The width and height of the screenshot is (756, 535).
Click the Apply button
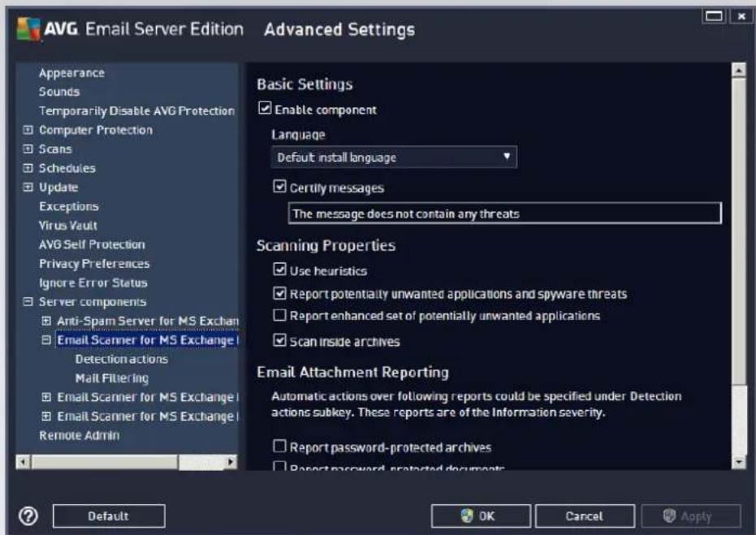690,516
